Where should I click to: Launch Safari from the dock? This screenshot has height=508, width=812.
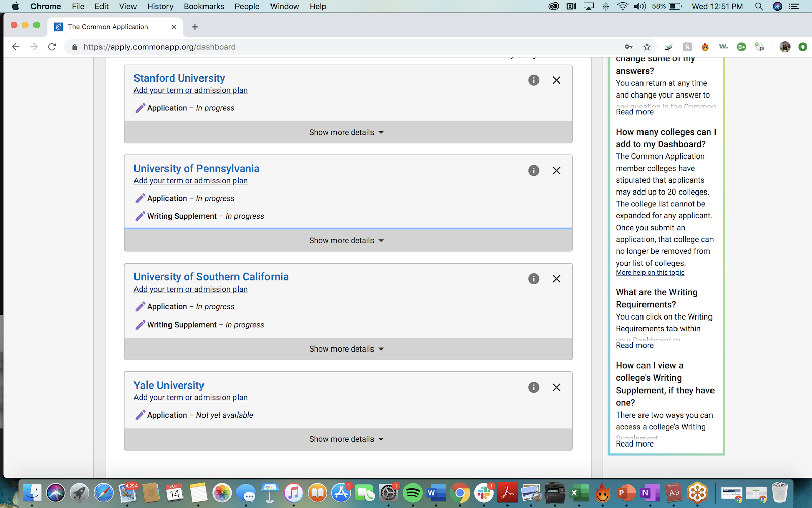(x=104, y=493)
